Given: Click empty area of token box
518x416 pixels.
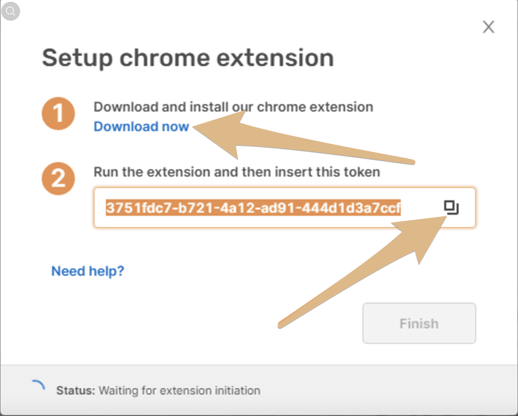Looking at the screenshot, I should click(x=422, y=208).
